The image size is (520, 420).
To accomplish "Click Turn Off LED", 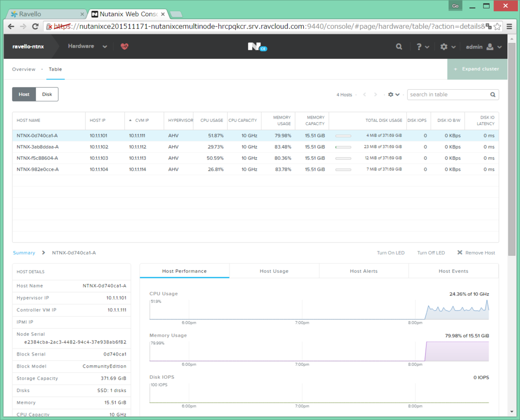I will click(x=431, y=253).
